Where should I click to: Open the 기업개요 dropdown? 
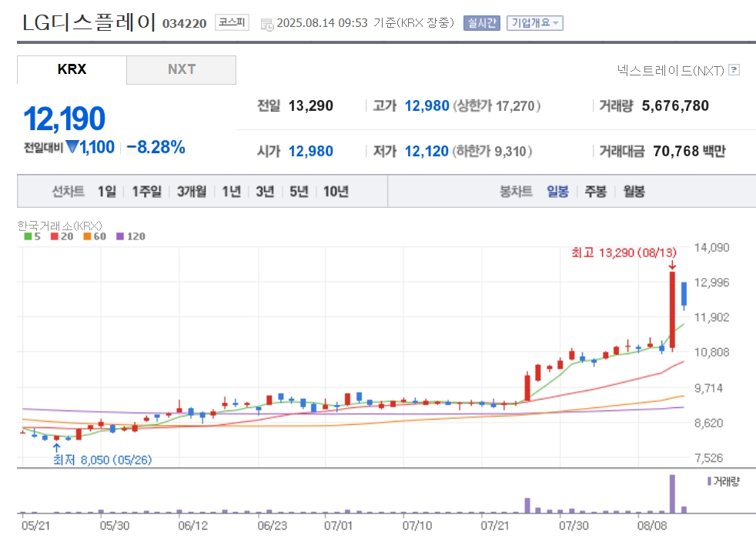pos(535,22)
